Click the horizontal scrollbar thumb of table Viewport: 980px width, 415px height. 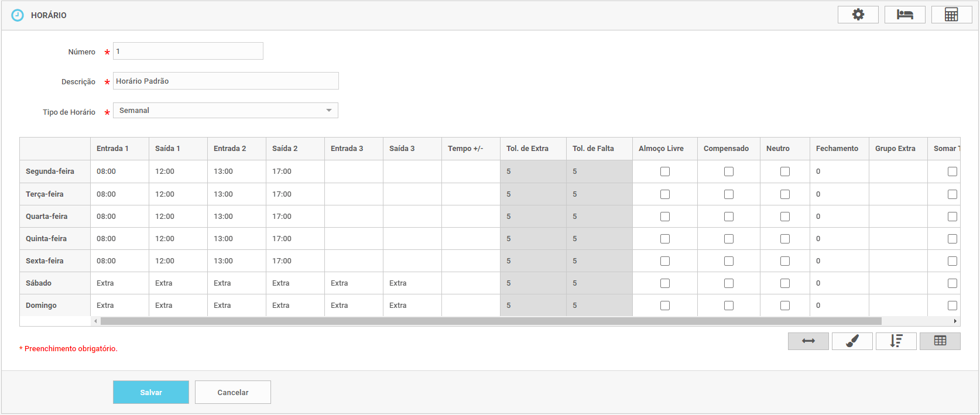click(x=491, y=321)
